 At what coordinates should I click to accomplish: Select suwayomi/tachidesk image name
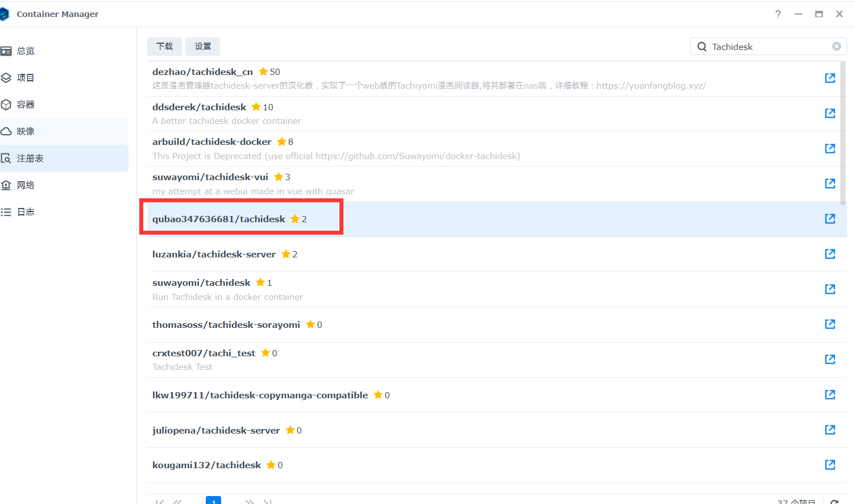tap(201, 283)
